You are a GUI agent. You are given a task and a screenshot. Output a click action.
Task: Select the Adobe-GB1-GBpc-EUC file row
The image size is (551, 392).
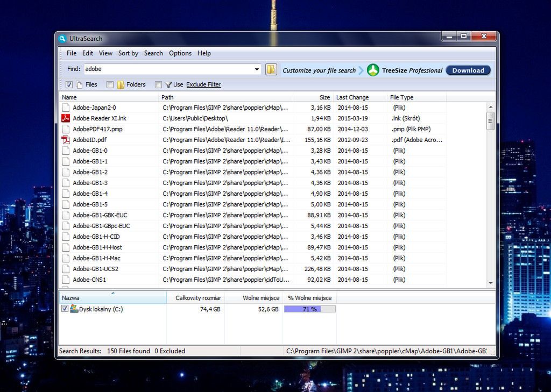[x=253, y=226]
